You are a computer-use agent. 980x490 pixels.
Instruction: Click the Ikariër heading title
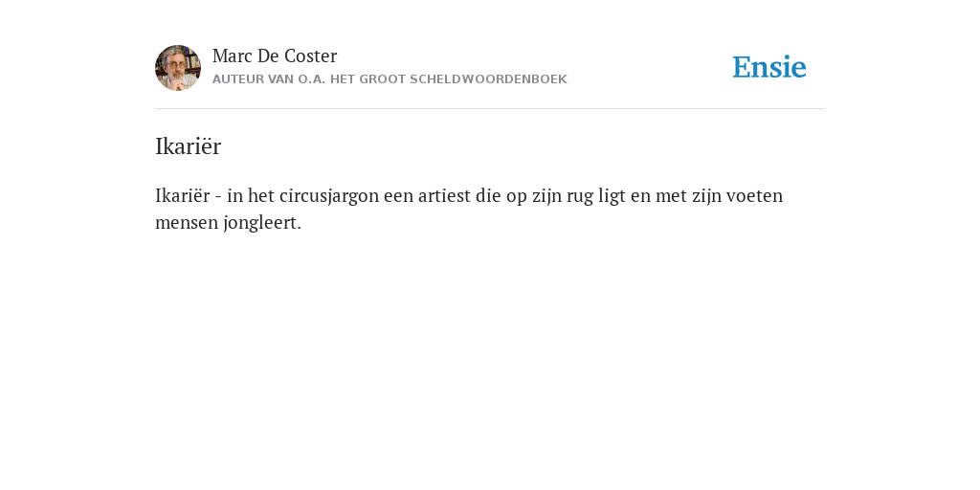[189, 146]
